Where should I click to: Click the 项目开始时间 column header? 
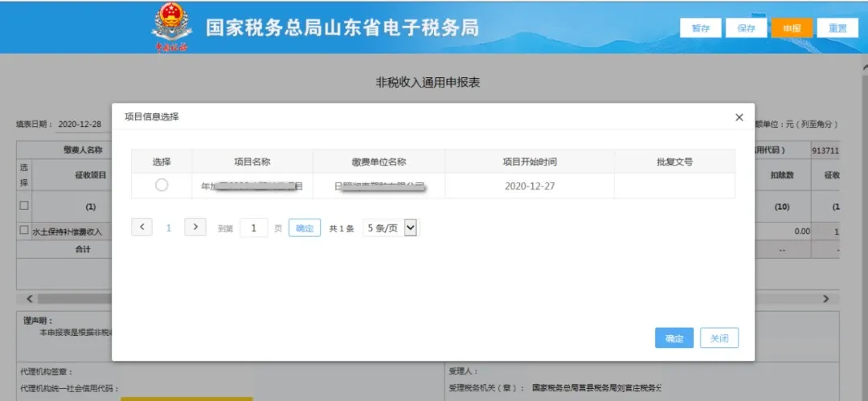530,162
